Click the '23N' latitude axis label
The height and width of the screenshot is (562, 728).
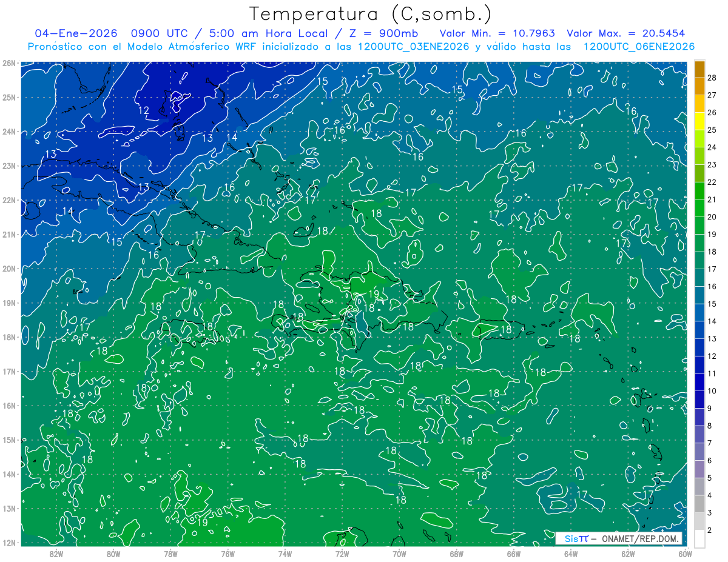[8, 166]
